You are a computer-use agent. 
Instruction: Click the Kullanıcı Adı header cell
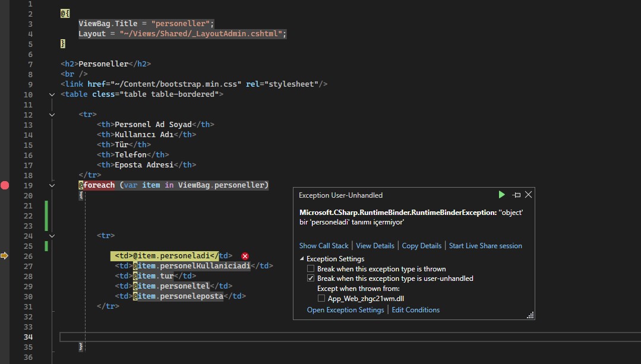tap(146, 134)
